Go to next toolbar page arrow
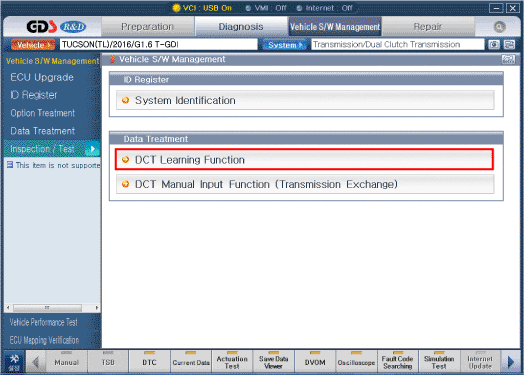Viewport: 524px width, 375px height. 510,362
